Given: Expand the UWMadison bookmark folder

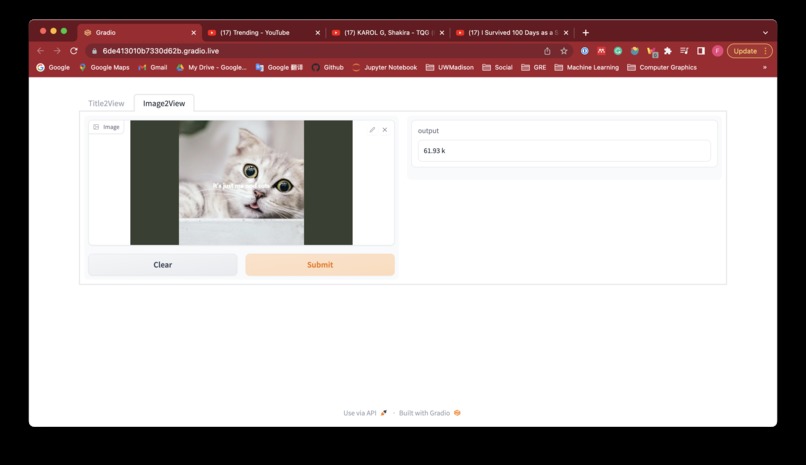Looking at the screenshot, I should tap(450, 67).
